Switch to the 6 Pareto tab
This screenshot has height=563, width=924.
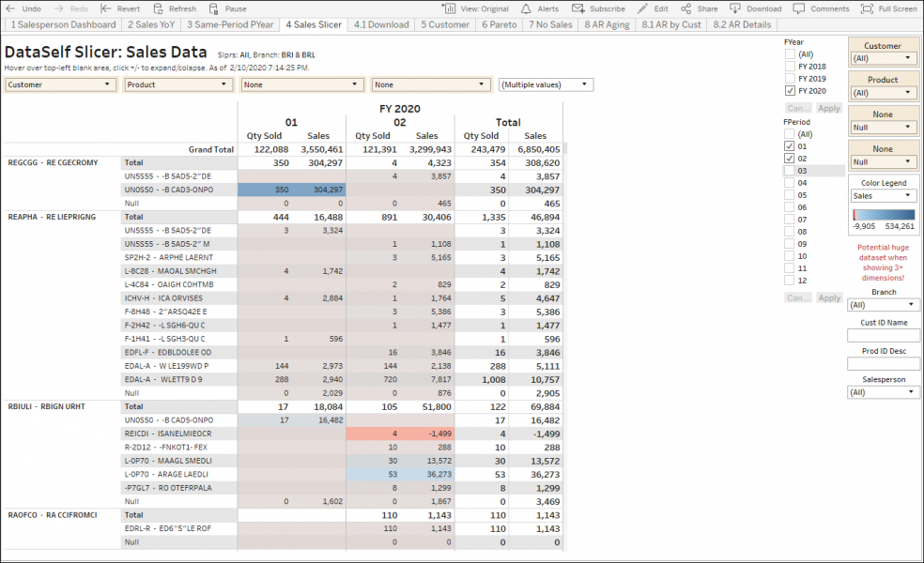click(500, 24)
